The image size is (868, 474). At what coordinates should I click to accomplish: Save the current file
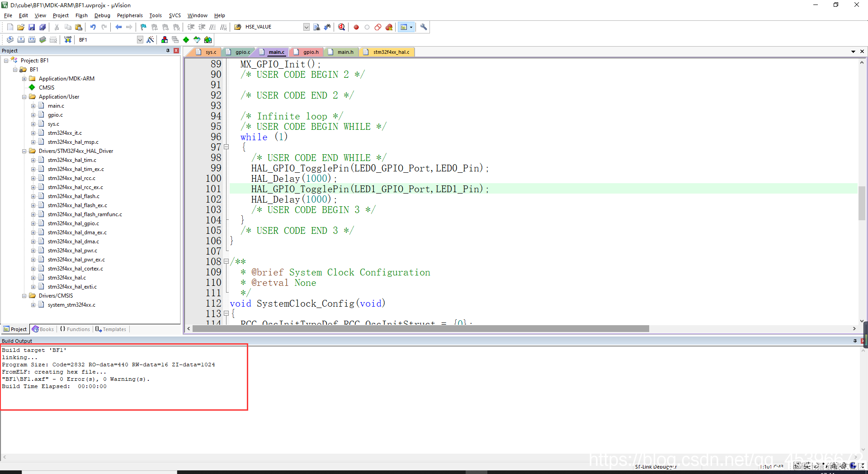32,27
